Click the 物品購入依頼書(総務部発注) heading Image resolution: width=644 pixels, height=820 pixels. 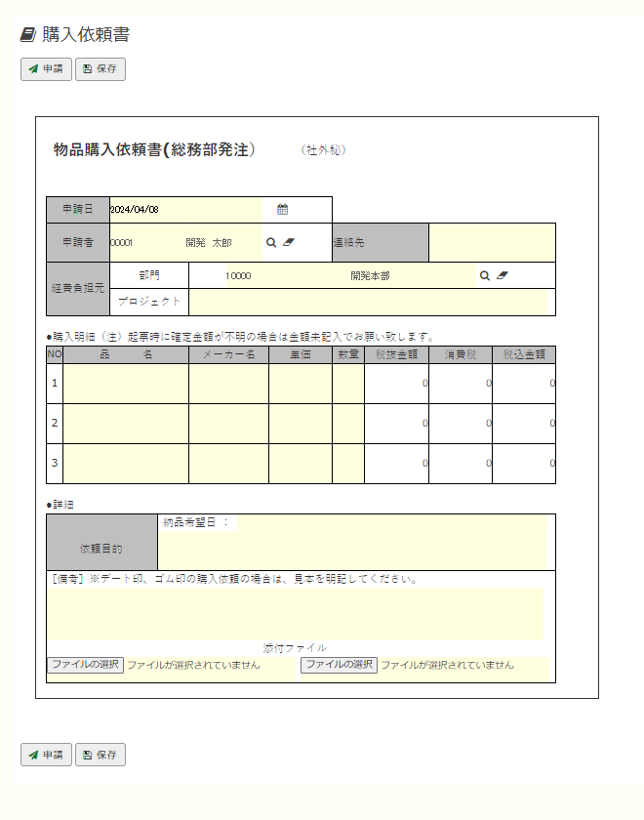click(154, 150)
